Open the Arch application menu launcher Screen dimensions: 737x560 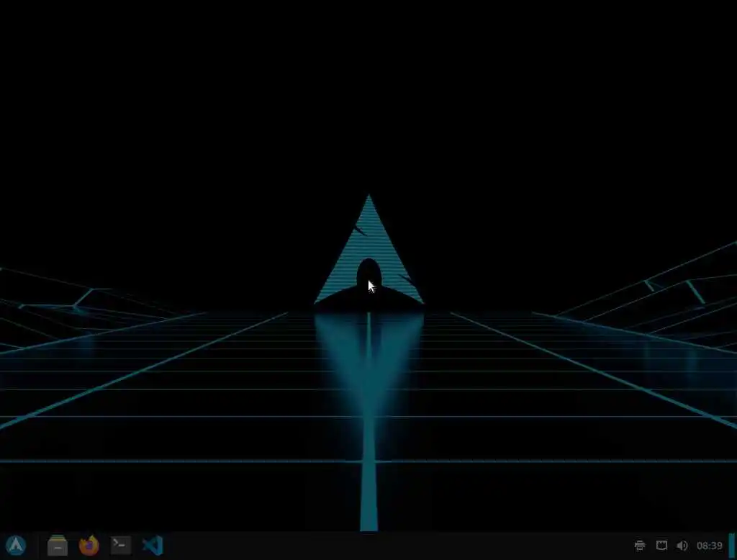pyautogui.click(x=16, y=546)
